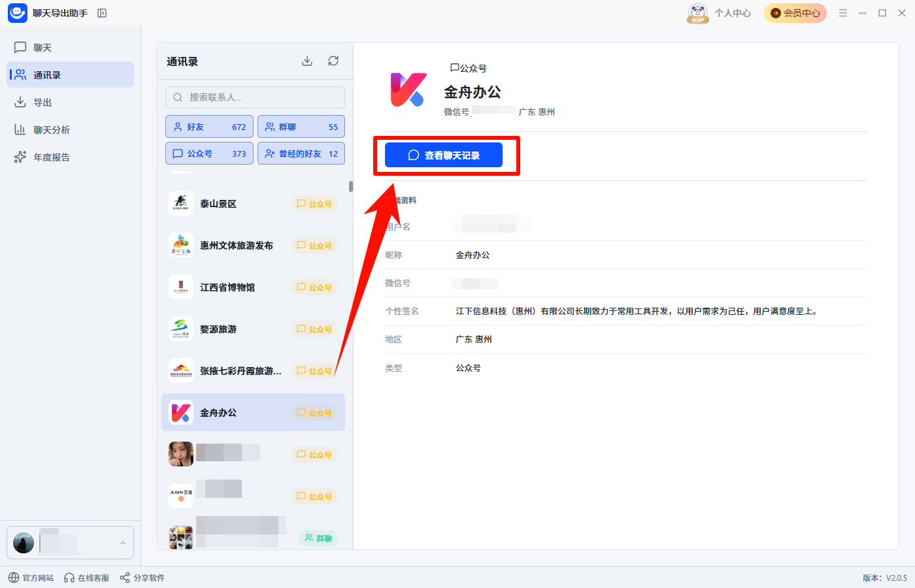
Task: Open 官方网站 link
Action: click(31, 578)
